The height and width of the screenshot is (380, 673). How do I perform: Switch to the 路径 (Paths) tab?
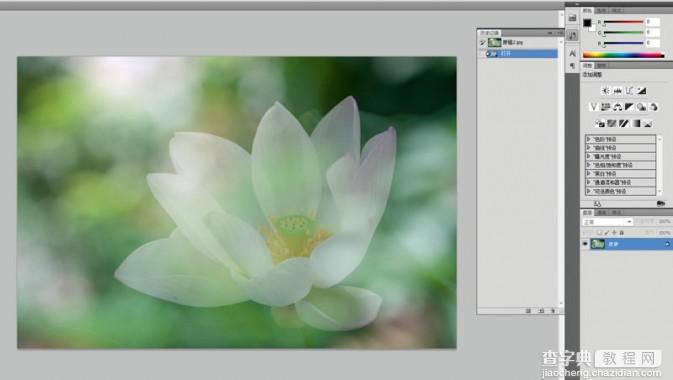(x=616, y=213)
